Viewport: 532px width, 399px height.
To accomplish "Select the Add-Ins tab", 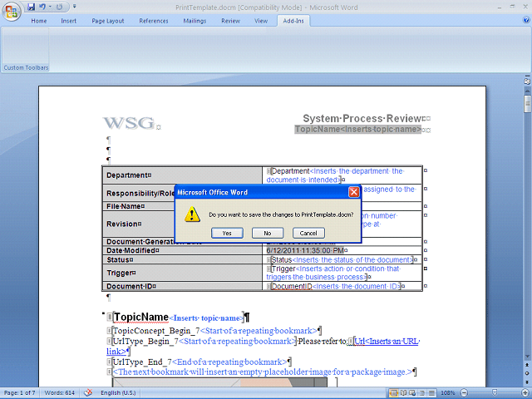I will (x=293, y=21).
